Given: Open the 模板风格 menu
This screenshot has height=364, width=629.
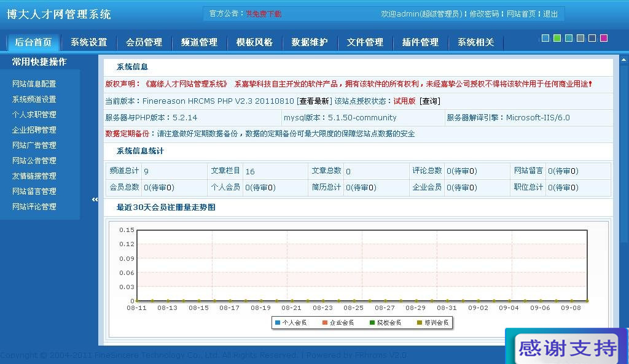Looking at the screenshot, I should [x=254, y=42].
